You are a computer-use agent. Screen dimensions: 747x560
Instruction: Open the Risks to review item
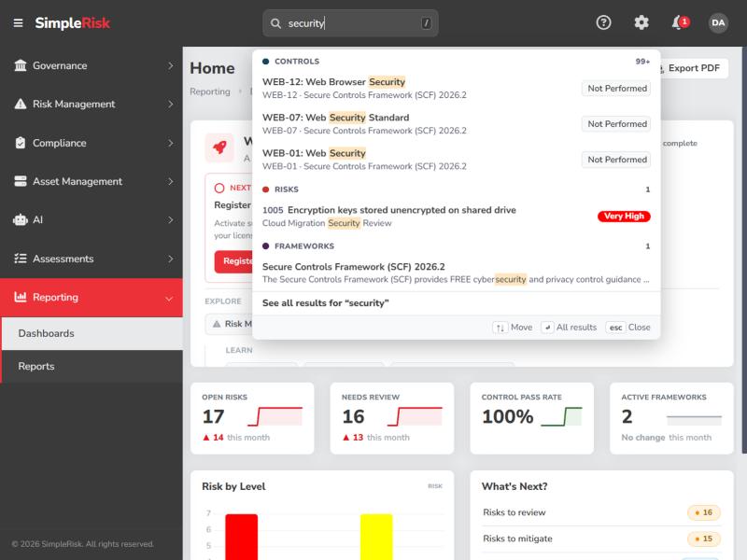tap(601, 512)
